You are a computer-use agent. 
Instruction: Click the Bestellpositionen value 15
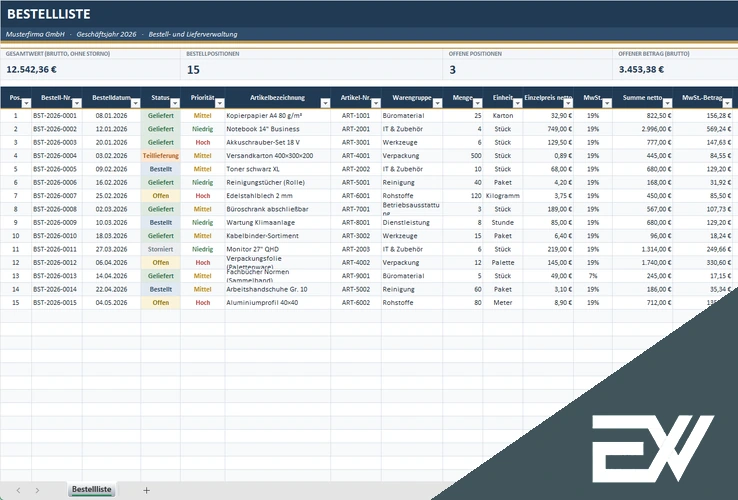pos(193,70)
